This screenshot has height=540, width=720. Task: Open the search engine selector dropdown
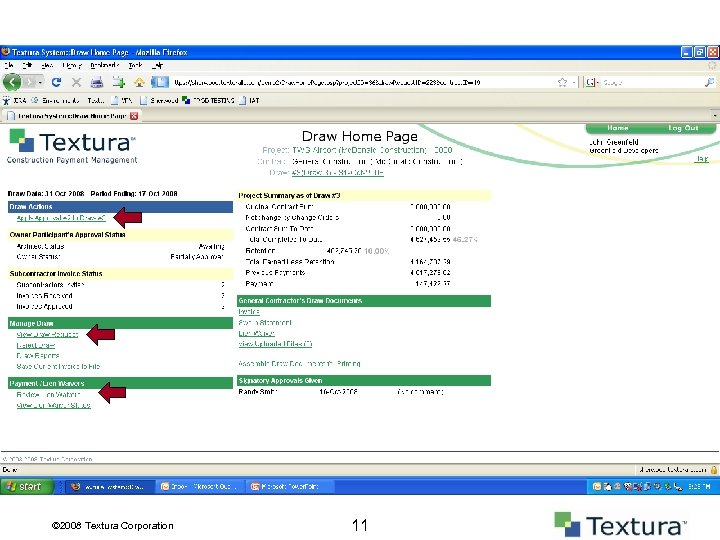[592, 83]
